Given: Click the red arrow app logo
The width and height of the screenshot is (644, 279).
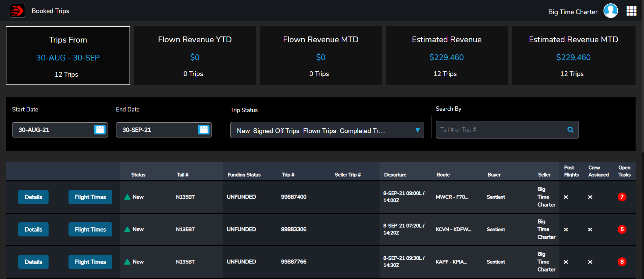Looking at the screenshot, I should tap(17, 11).
